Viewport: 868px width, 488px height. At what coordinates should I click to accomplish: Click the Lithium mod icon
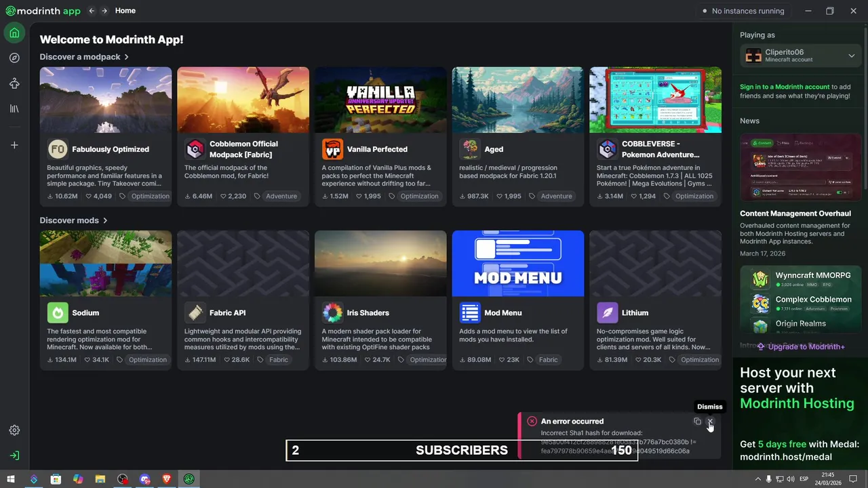(x=608, y=312)
